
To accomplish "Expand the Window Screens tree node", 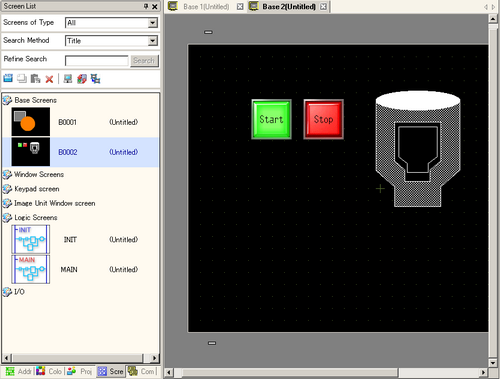I will coord(7,174).
